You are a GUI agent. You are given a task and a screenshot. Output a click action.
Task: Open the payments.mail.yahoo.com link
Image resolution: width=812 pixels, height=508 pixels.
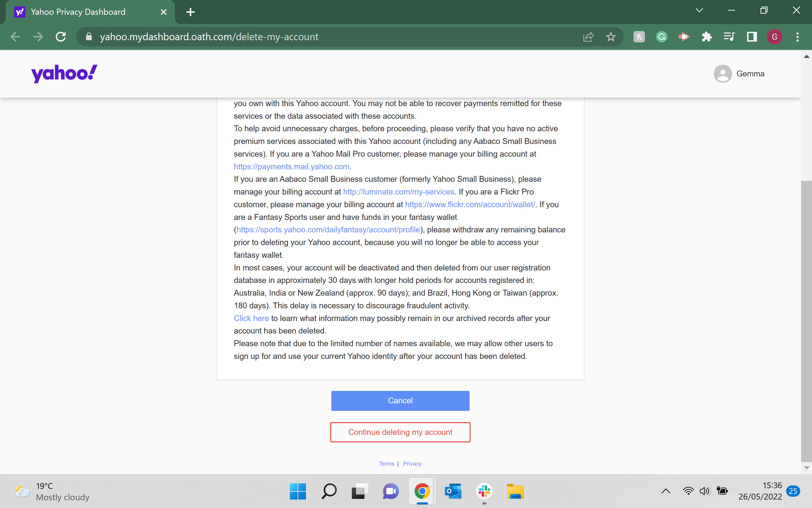292,167
